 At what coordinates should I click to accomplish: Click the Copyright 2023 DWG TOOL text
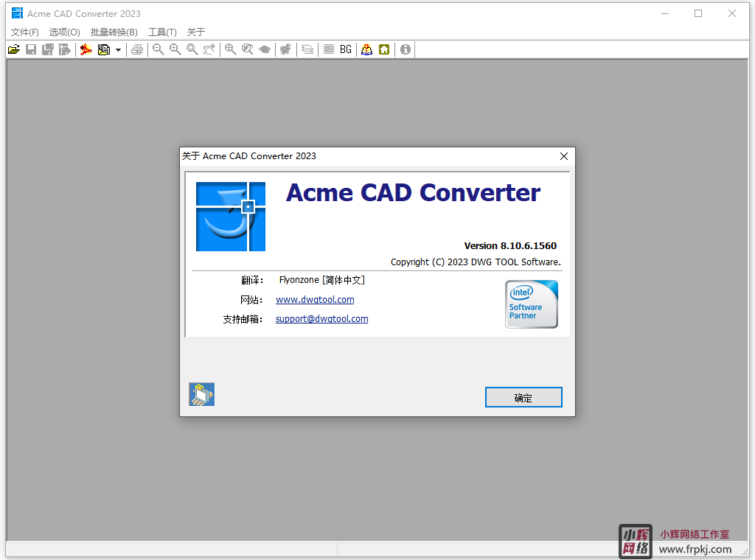click(476, 262)
